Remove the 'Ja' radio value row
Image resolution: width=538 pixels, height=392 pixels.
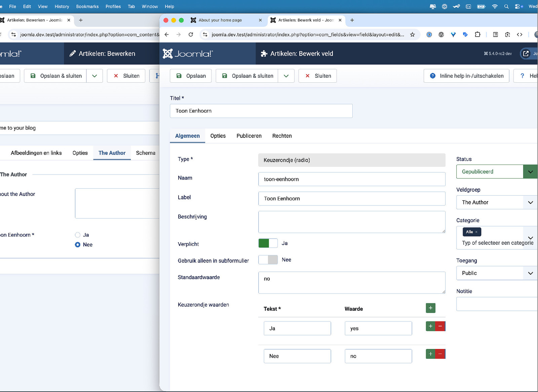(440, 326)
